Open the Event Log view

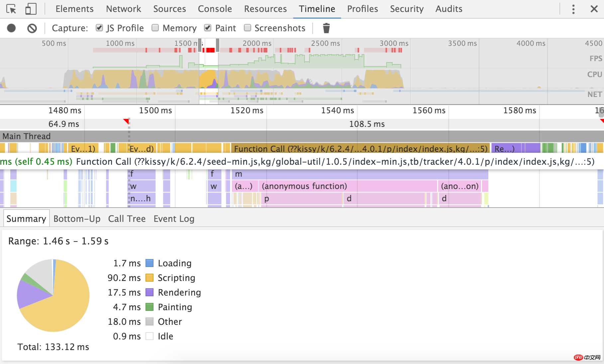173,219
